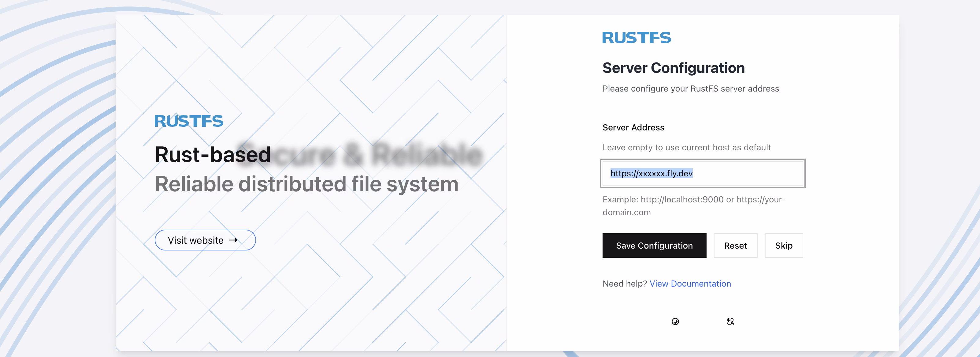
Task: Click the Save Configuration button
Action: tap(654, 245)
